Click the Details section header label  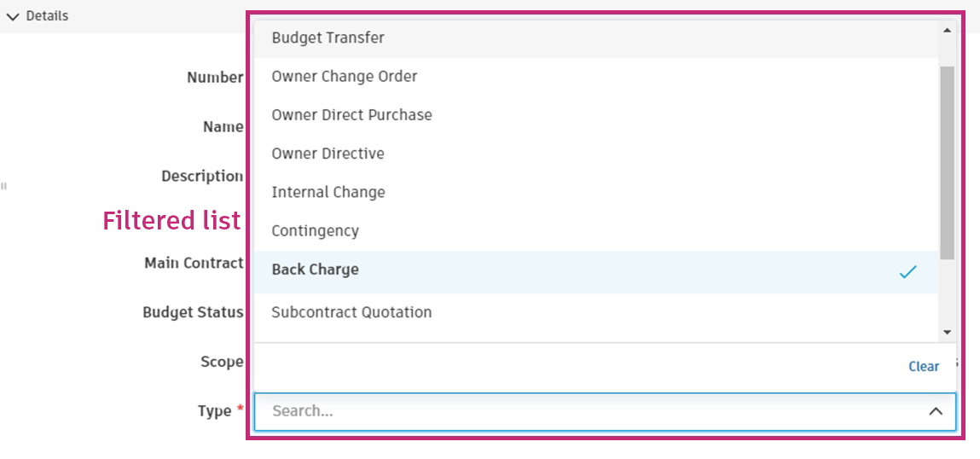[x=47, y=16]
